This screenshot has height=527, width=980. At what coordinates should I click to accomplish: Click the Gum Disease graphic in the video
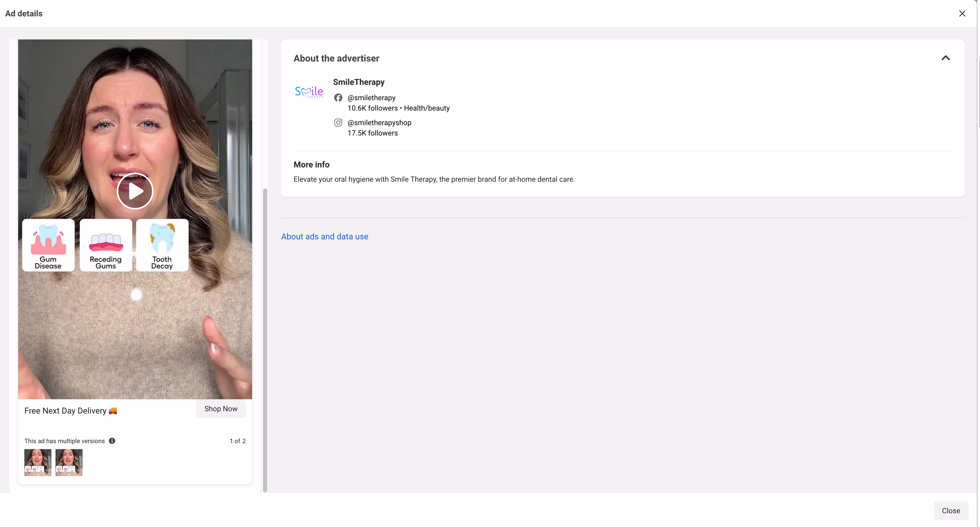48,245
